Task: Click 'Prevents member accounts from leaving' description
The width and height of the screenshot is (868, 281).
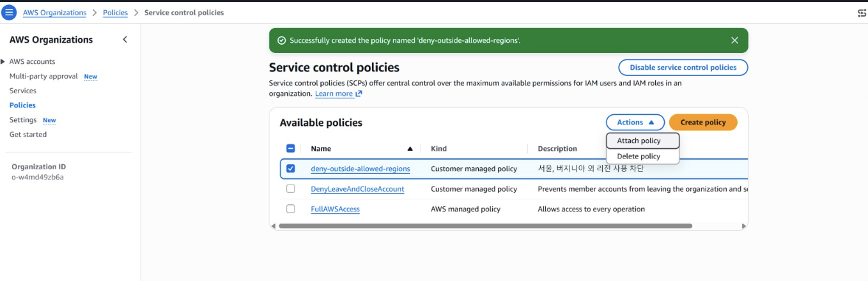Action: coord(642,189)
